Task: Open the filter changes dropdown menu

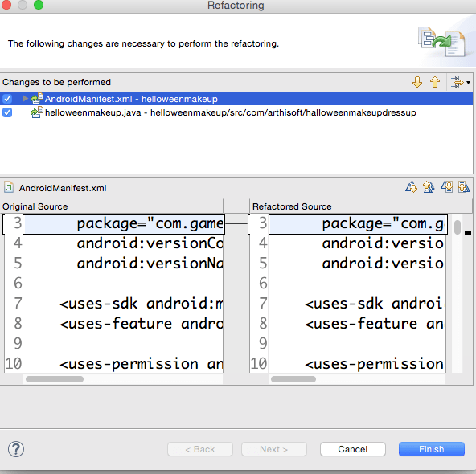Action: point(460,82)
